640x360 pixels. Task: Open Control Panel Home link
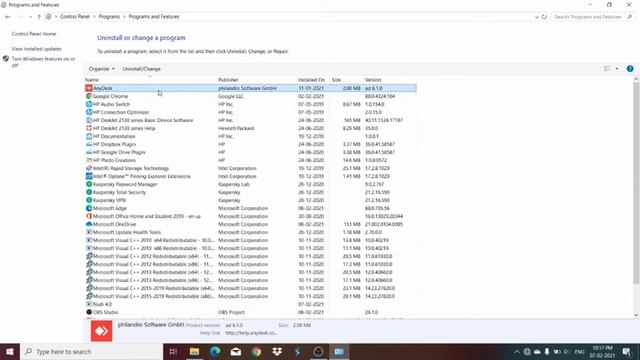[34, 34]
